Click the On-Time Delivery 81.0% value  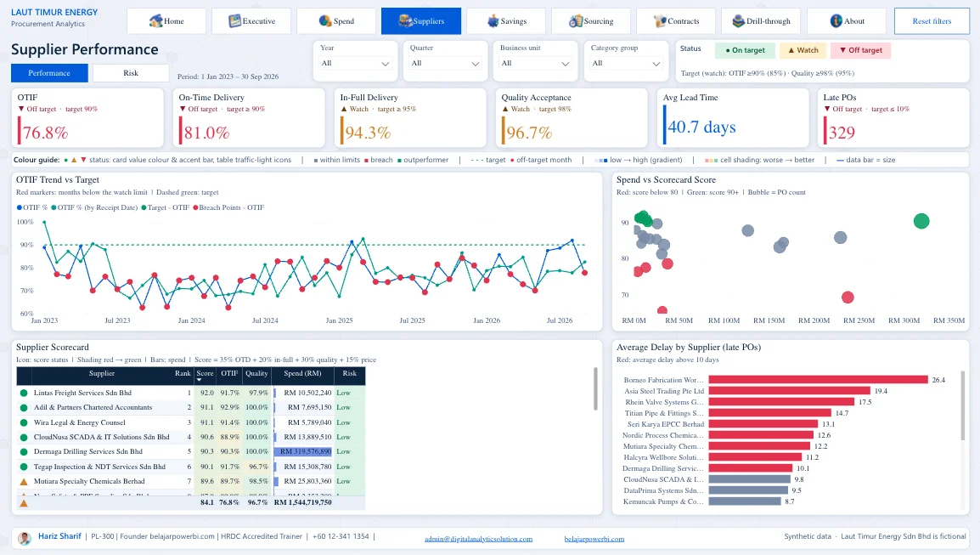(x=206, y=133)
